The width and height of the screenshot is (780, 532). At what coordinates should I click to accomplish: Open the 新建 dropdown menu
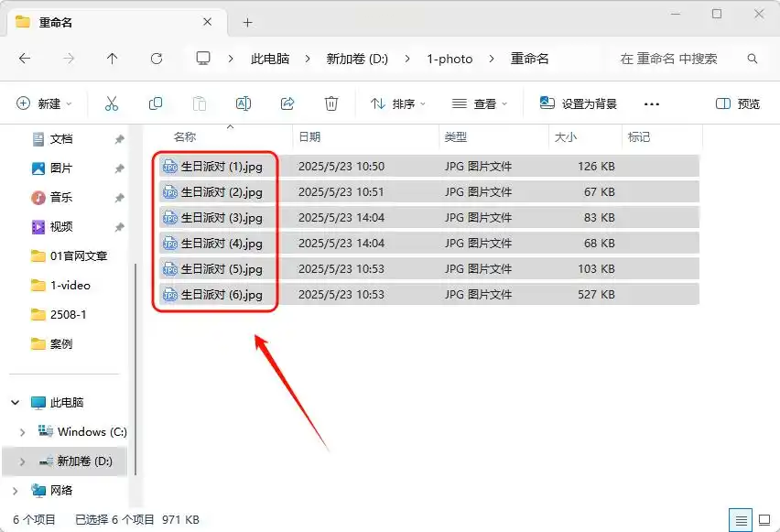(x=44, y=103)
